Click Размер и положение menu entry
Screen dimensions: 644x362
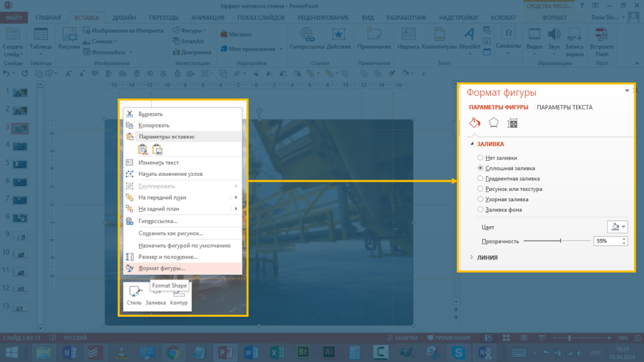(x=168, y=257)
